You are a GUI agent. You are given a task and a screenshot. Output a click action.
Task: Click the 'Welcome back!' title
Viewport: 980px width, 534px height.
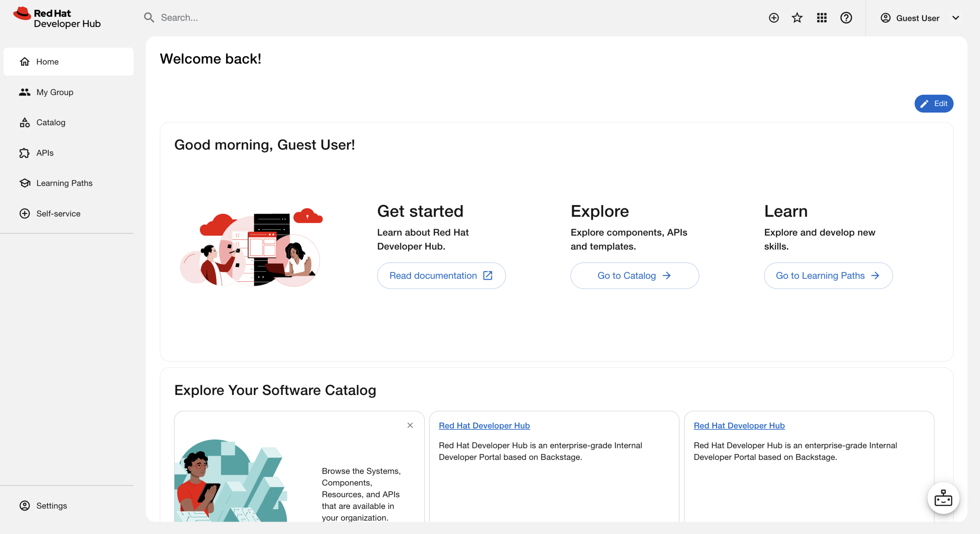[x=211, y=58]
